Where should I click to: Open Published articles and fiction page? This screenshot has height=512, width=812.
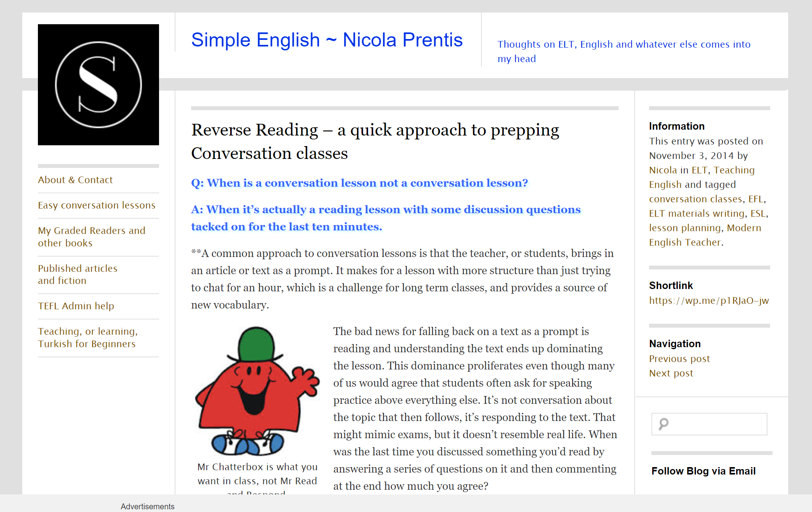[x=77, y=275]
